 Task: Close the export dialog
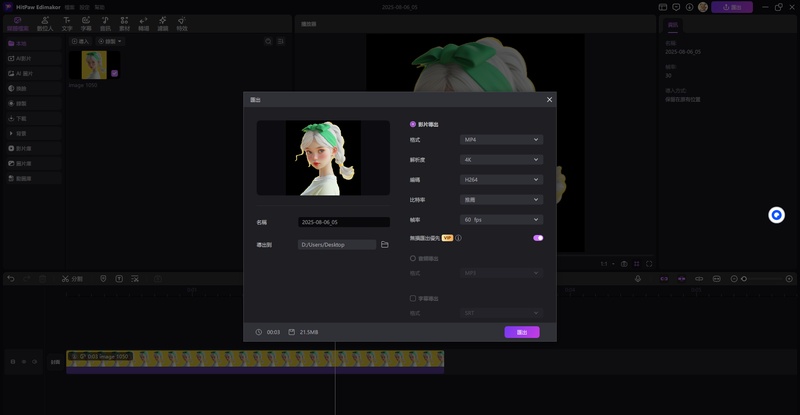(549, 100)
